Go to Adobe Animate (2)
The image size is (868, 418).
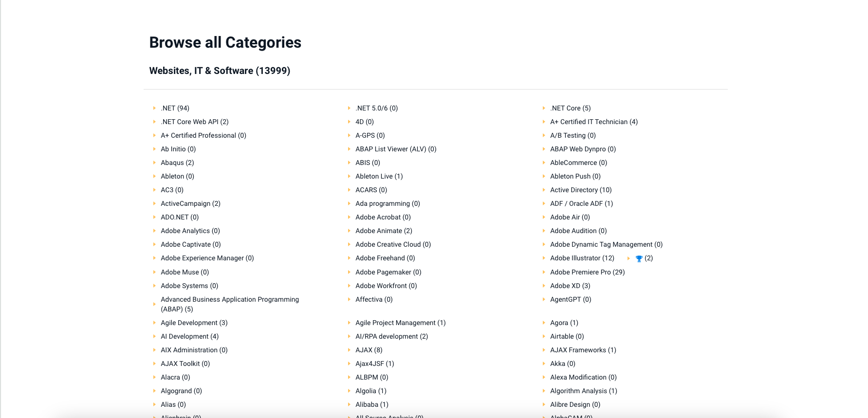click(x=384, y=231)
